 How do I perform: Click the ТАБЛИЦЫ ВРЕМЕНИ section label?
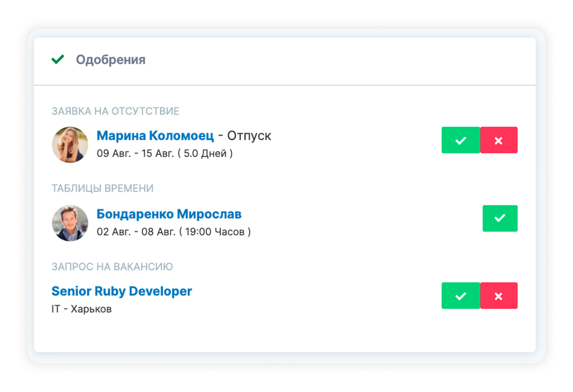[x=103, y=189]
